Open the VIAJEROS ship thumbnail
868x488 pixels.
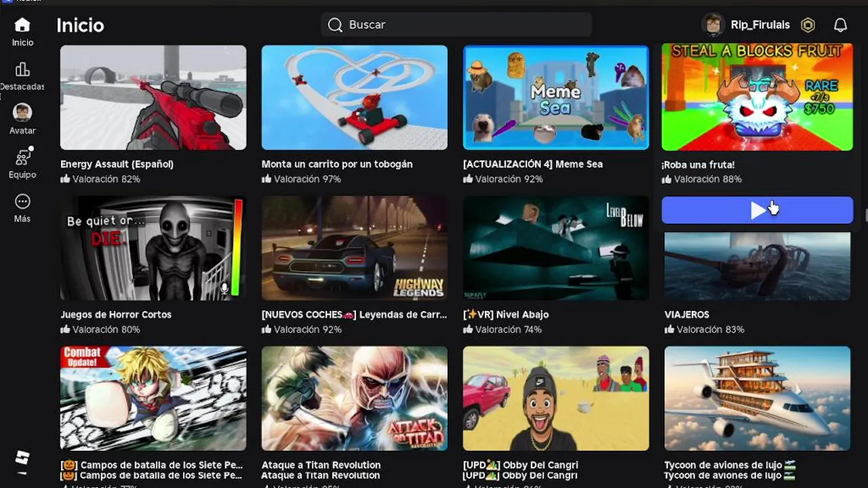tap(757, 266)
